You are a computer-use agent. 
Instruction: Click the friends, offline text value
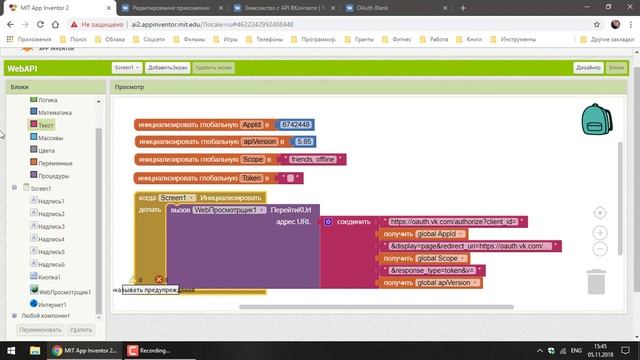(x=313, y=159)
